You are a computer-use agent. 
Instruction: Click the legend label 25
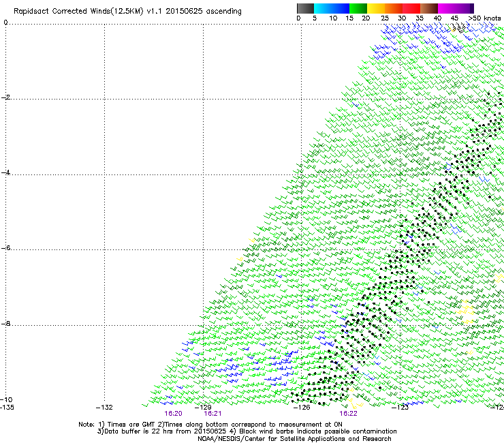(x=385, y=18)
